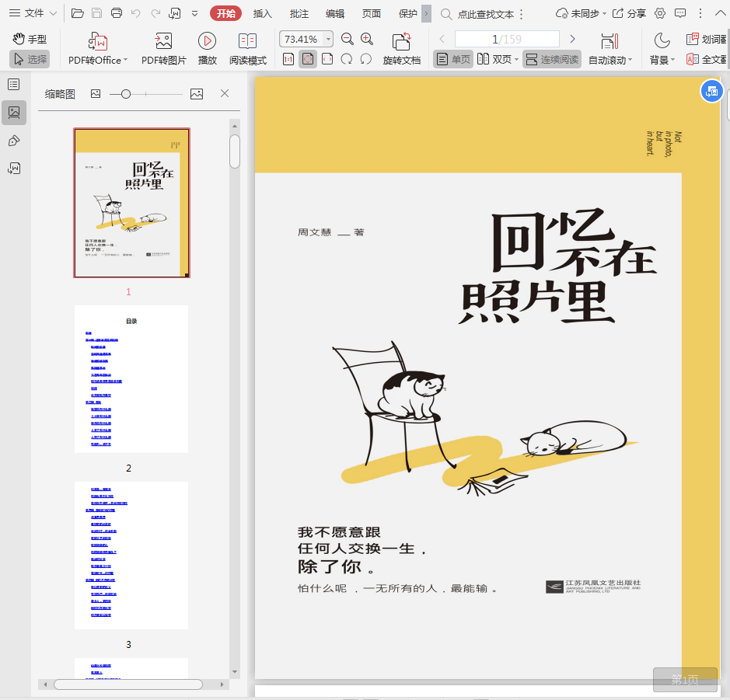Viewport: 730px width, 700px height.
Task: Click the PDF转图片 convert to image icon
Action: (163, 41)
